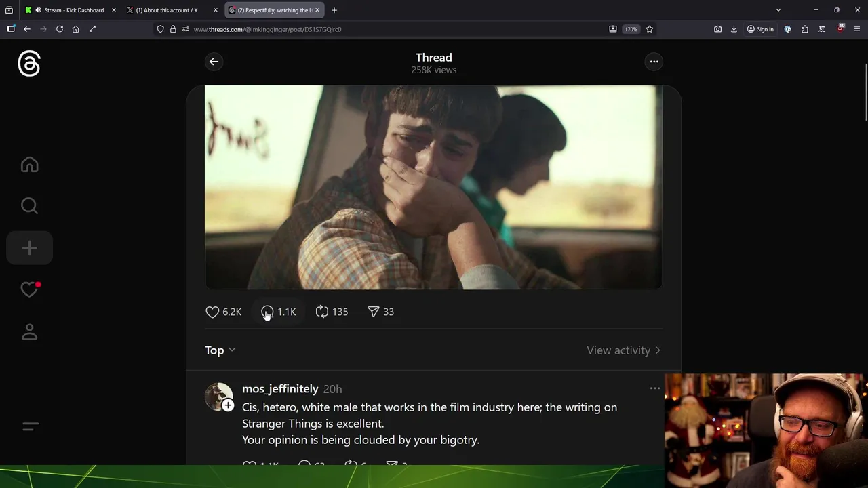
Task: Open site permissions icon in address bar
Action: pyautogui.click(x=185, y=29)
